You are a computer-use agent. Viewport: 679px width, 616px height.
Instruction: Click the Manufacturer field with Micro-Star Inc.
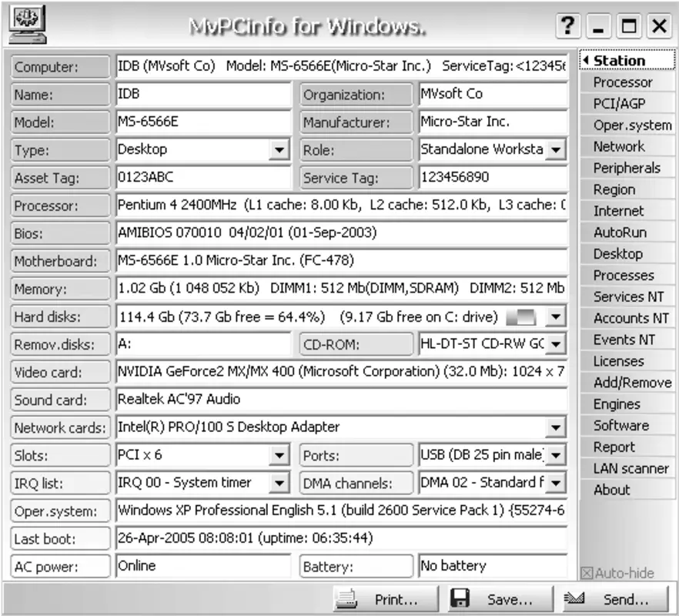(x=493, y=122)
